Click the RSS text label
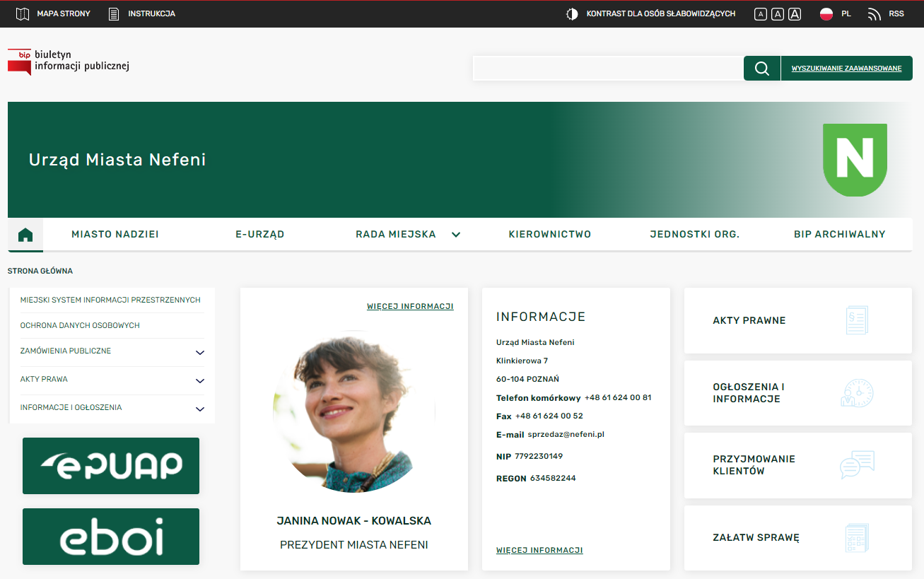The image size is (924, 579). pos(896,14)
